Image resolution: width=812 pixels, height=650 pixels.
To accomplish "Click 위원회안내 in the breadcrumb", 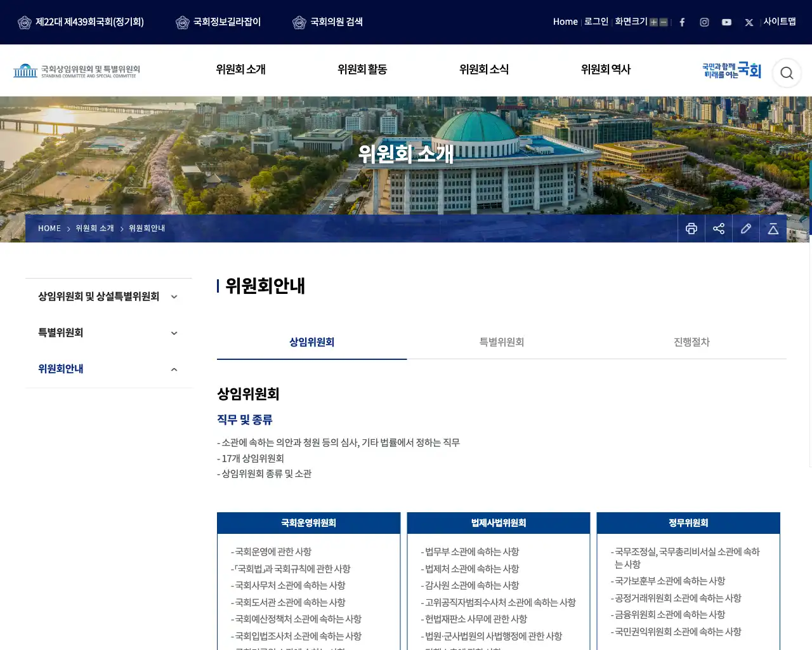I will tap(147, 229).
